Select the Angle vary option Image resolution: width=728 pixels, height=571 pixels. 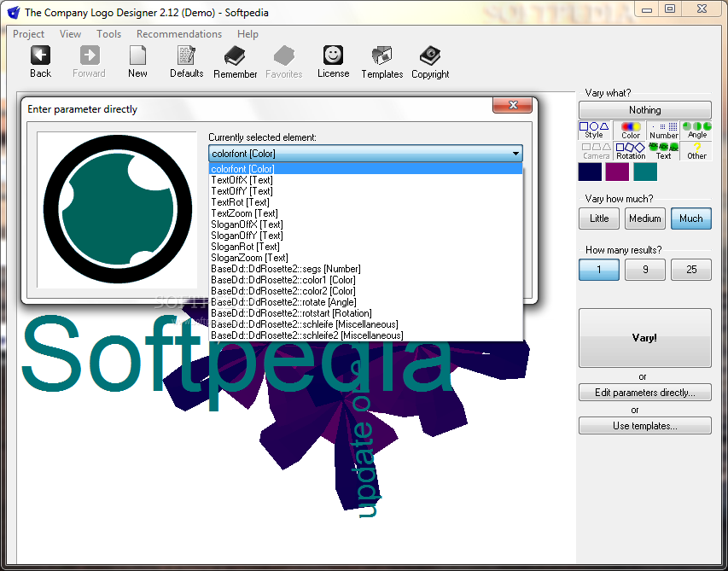697,130
